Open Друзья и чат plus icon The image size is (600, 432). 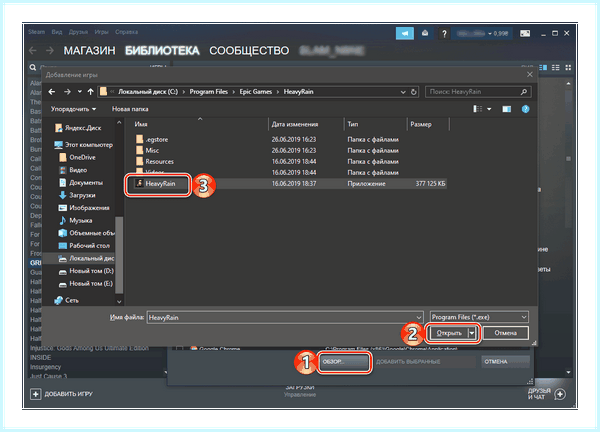[560, 394]
